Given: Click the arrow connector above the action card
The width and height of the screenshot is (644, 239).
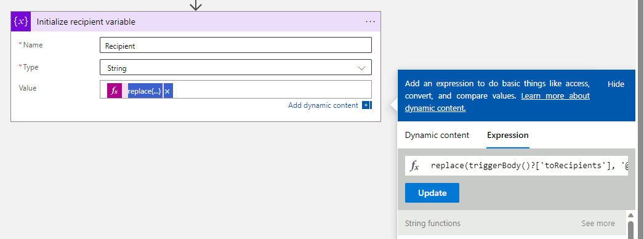Looking at the screenshot, I should (196, 5).
